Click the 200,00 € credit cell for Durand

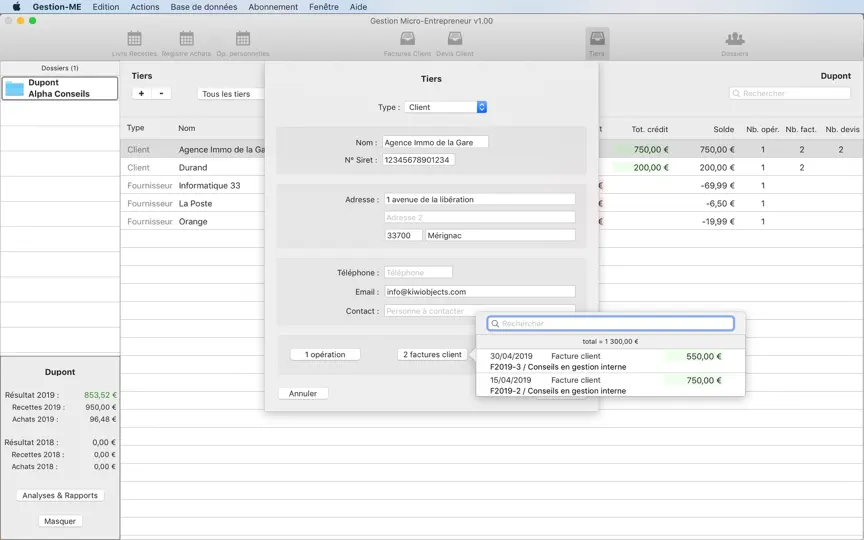[651, 168]
